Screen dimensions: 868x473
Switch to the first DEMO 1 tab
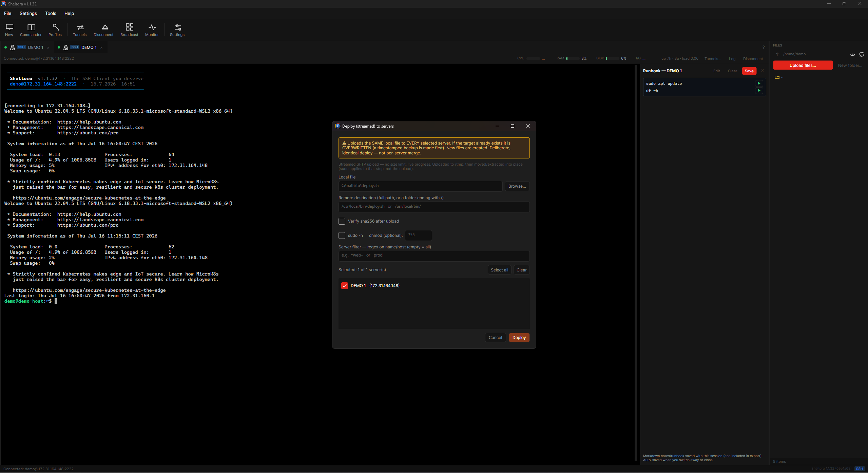pos(27,48)
